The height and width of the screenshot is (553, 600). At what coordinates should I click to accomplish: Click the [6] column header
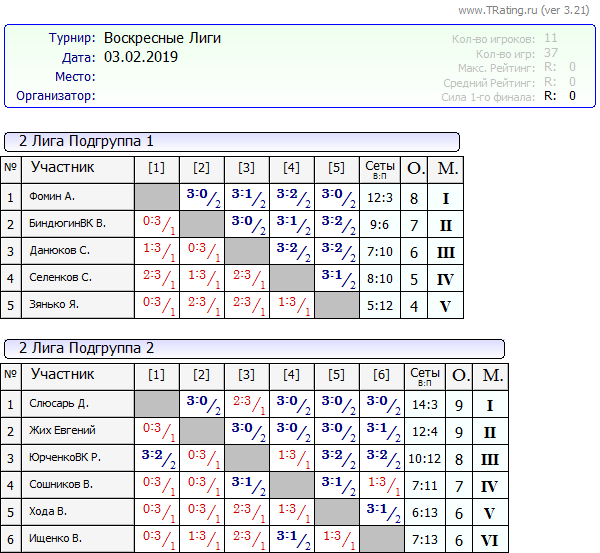coord(382,375)
